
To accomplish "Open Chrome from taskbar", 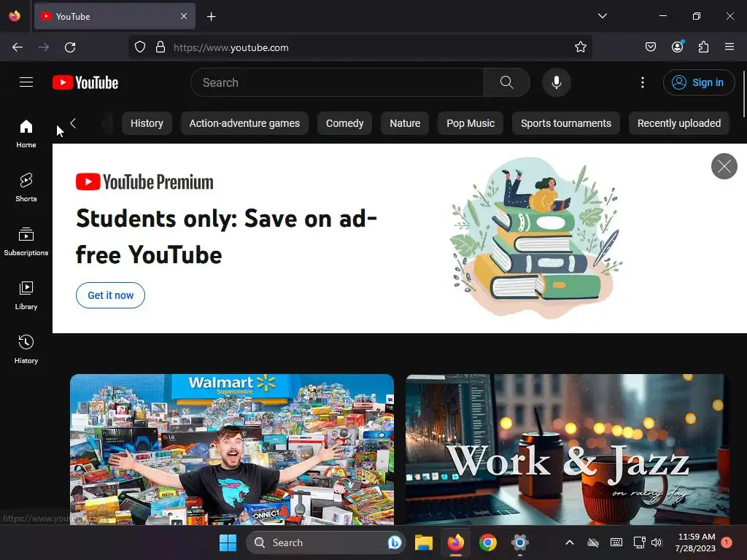I will click(x=488, y=542).
